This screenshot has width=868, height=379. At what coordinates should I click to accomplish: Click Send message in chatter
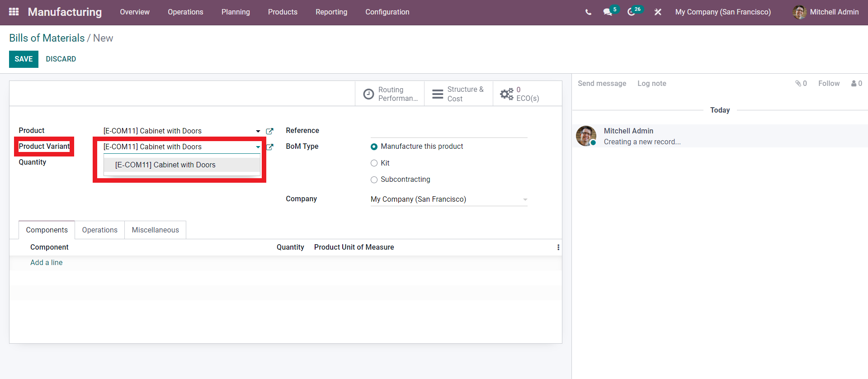tap(602, 83)
